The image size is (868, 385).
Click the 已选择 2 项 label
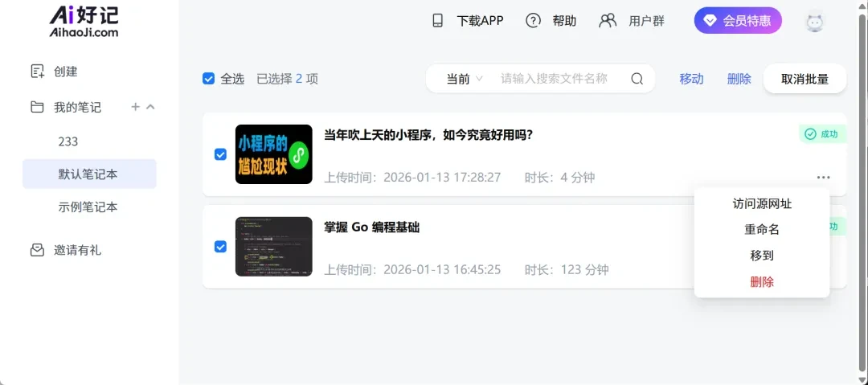(x=287, y=79)
